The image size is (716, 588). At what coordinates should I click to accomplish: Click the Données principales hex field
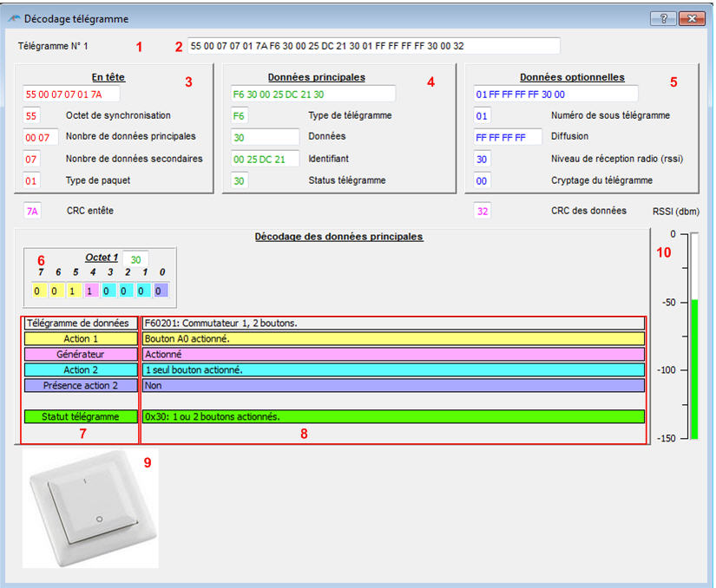click(x=312, y=94)
